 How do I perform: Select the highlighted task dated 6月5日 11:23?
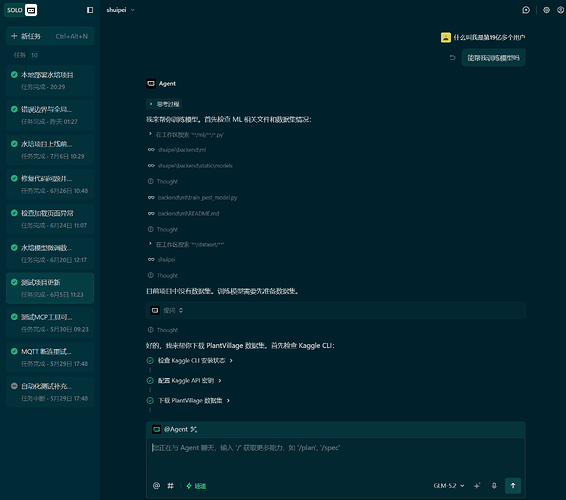click(x=50, y=288)
